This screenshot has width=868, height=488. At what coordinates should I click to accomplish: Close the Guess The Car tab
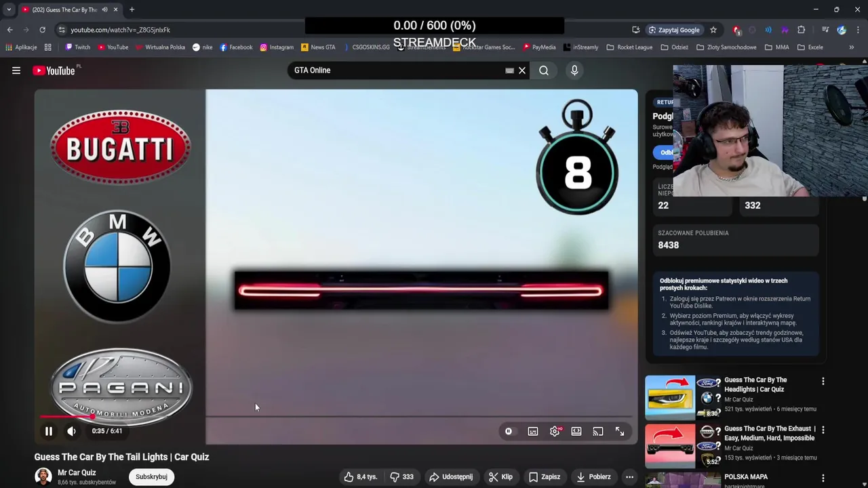115,9
